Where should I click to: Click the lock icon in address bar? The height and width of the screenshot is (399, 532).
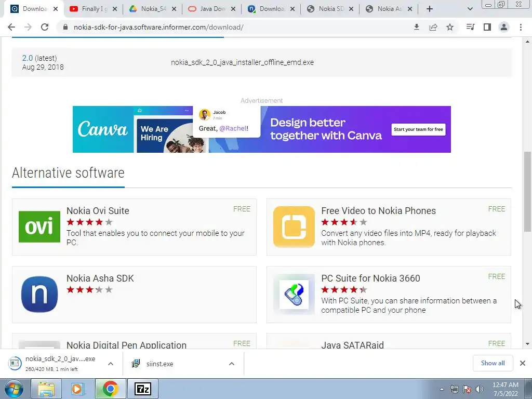[65, 27]
